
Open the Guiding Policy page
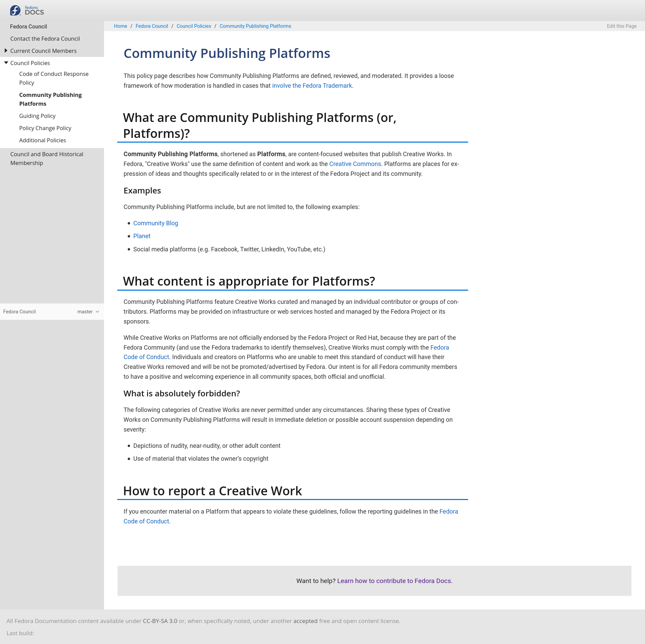[37, 116]
